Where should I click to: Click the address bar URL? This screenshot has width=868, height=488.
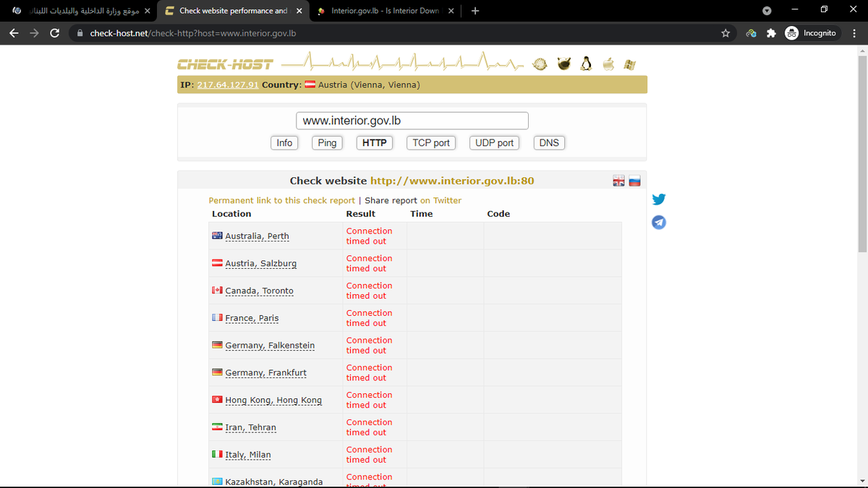pyautogui.click(x=193, y=33)
